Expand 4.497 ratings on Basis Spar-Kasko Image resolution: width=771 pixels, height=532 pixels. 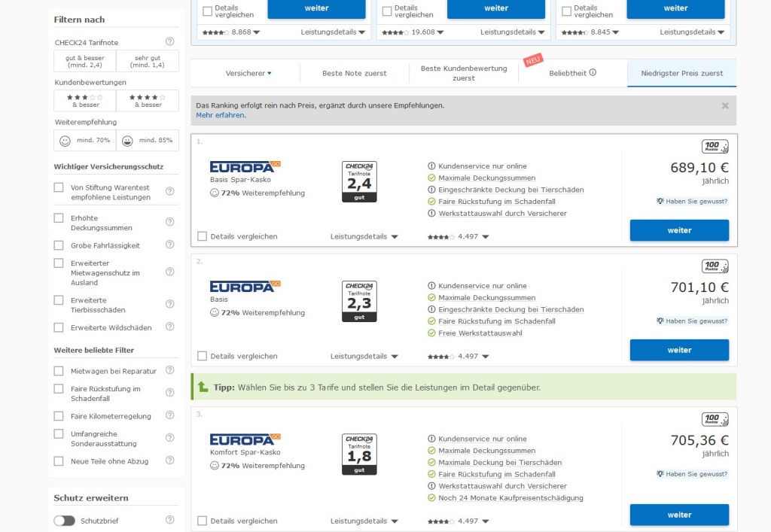tap(459, 236)
